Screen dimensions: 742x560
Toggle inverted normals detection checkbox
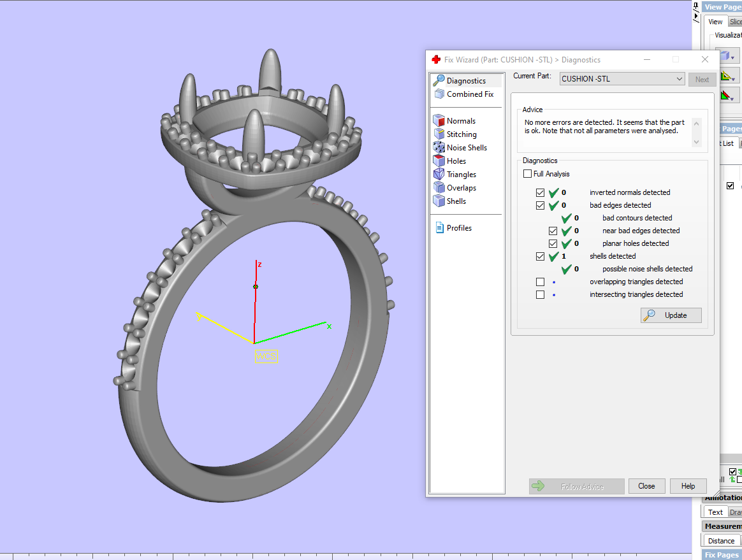click(x=541, y=192)
